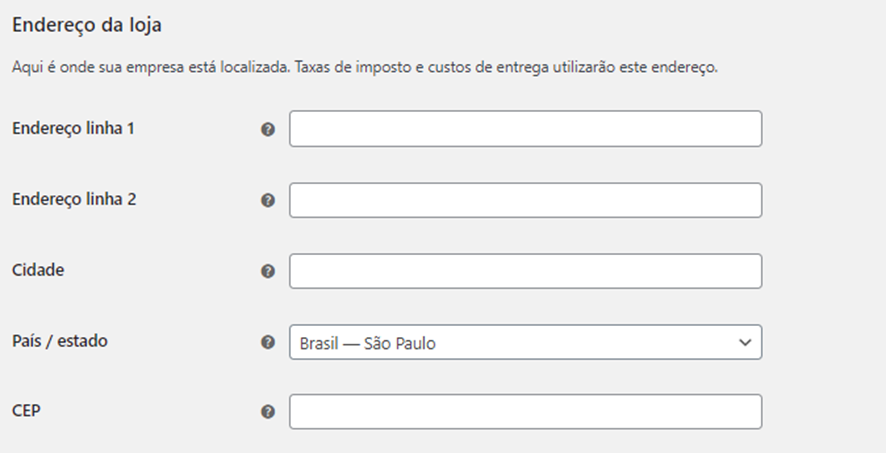Click the 'Brasil — São Paulo' selected value
The height and width of the screenshot is (453, 886).
click(368, 343)
